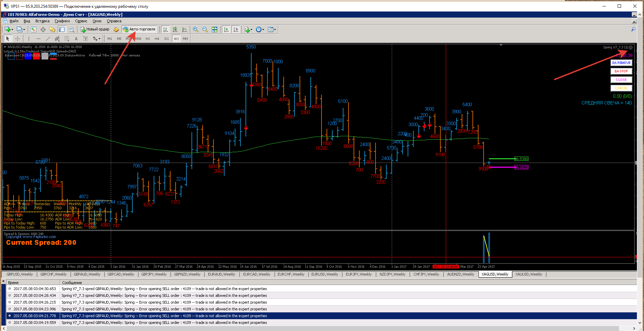
Task: Click the solid red square swatch
Action: (36, 56)
